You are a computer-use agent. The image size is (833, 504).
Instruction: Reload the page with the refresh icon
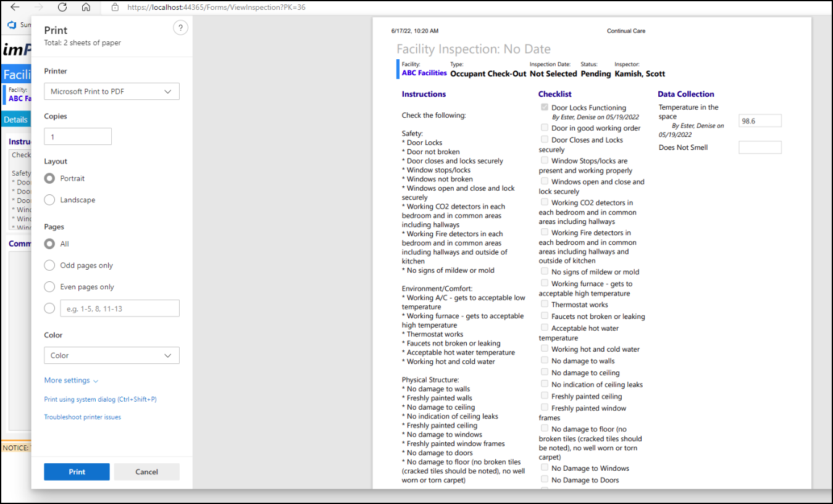pos(62,7)
